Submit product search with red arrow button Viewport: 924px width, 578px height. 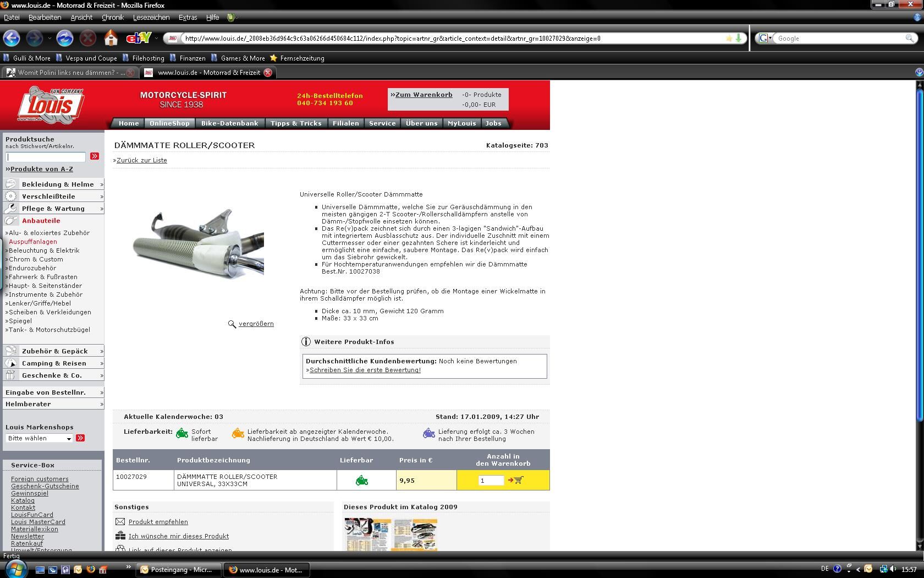[x=95, y=156]
